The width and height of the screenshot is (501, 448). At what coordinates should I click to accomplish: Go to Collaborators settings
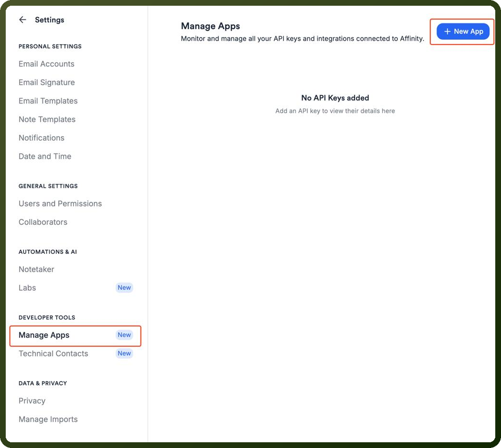tap(43, 222)
